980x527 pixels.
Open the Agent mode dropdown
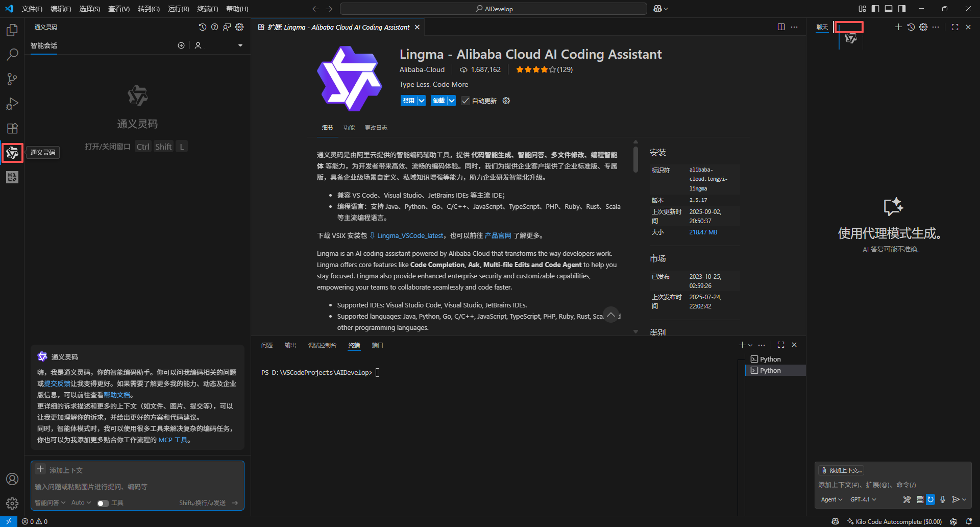pos(831,499)
